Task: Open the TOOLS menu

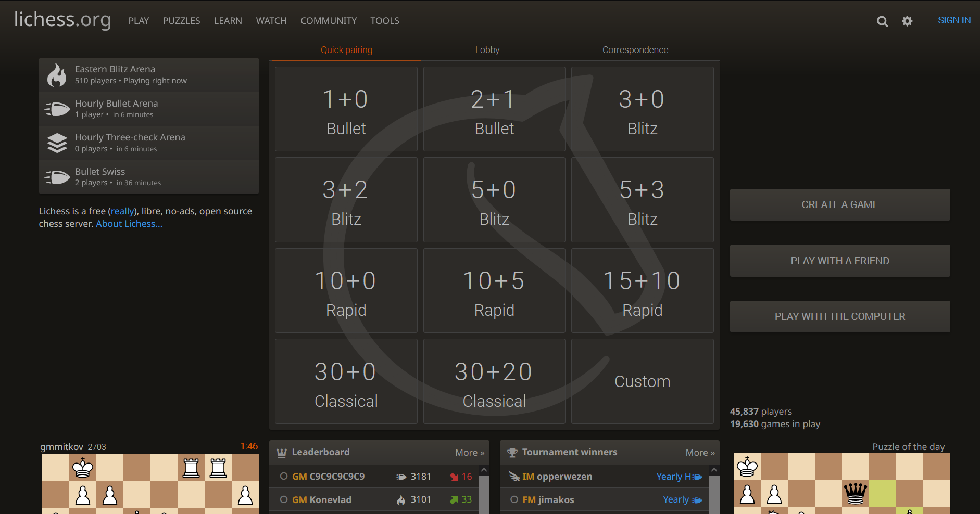Action: pos(384,21)
